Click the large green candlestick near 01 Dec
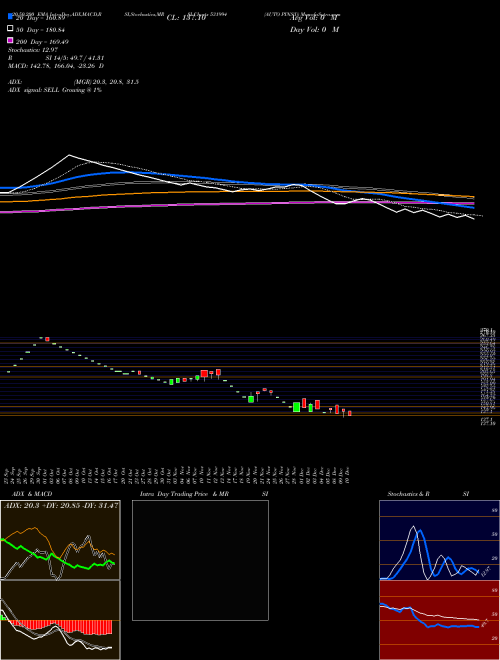Image resolution: width=500 pixels, height=660 pixels. coord(296,407)
